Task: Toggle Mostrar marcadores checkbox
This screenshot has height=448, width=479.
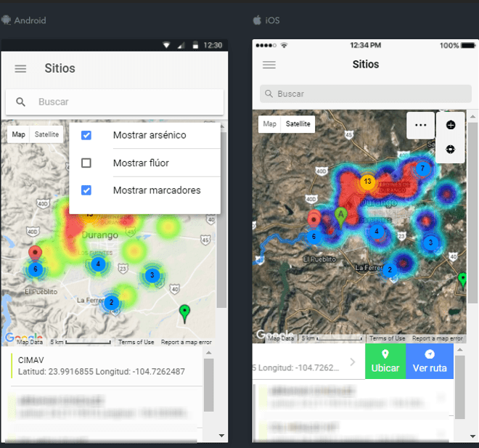Action: pyautogui.click(x=86, y=190)
